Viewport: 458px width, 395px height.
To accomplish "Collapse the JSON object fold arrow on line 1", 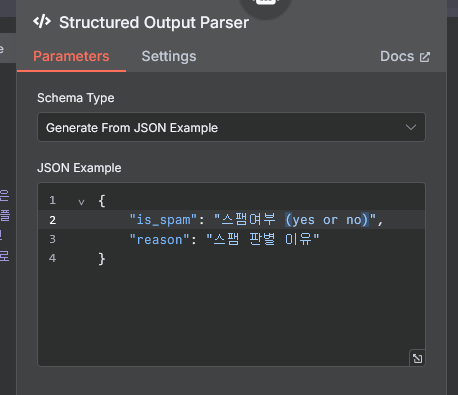I will (81, 202).
